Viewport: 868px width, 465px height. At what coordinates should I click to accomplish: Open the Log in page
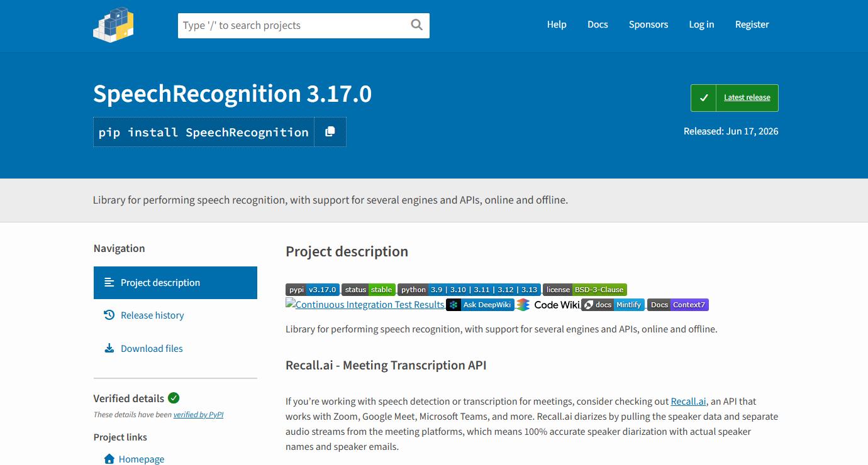tap(701, 25)
